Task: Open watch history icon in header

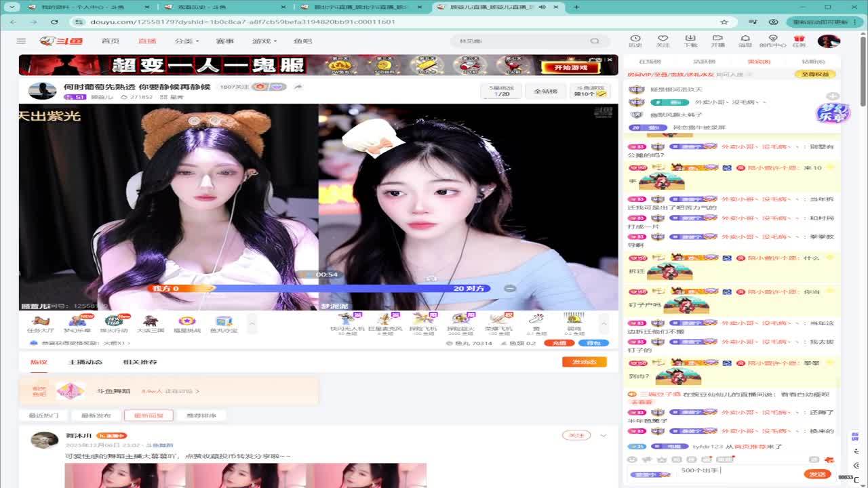Action: coord(635,41)
